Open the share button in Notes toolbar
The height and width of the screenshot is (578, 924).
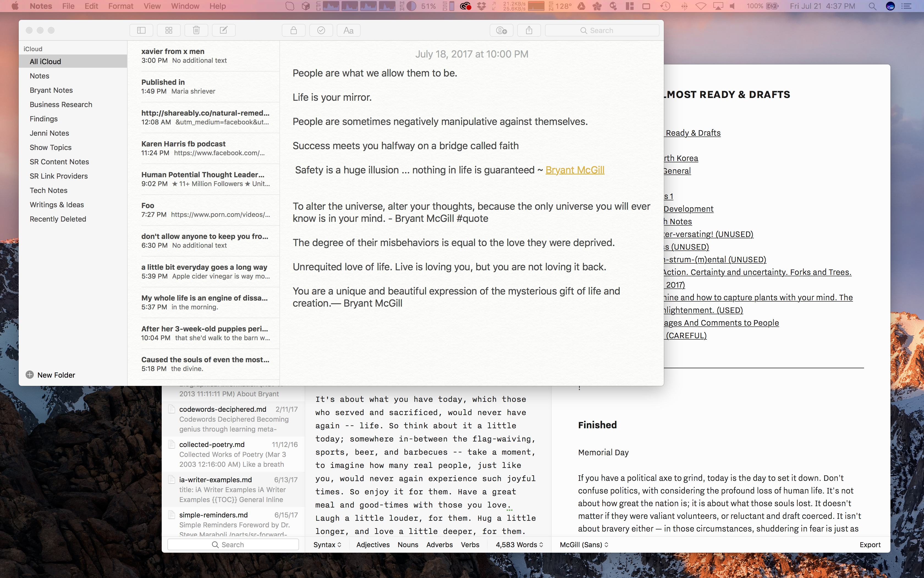pyautogui.click(x=529, y=30)
